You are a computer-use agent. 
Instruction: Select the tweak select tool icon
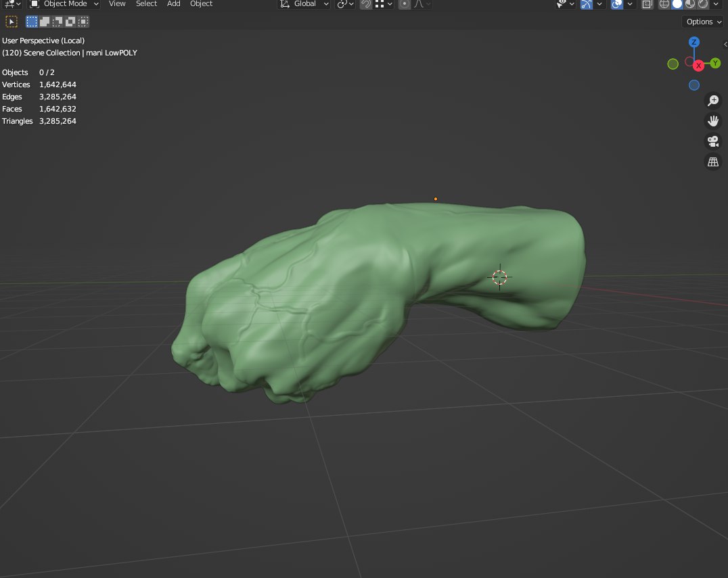click(x=12, y=22)
